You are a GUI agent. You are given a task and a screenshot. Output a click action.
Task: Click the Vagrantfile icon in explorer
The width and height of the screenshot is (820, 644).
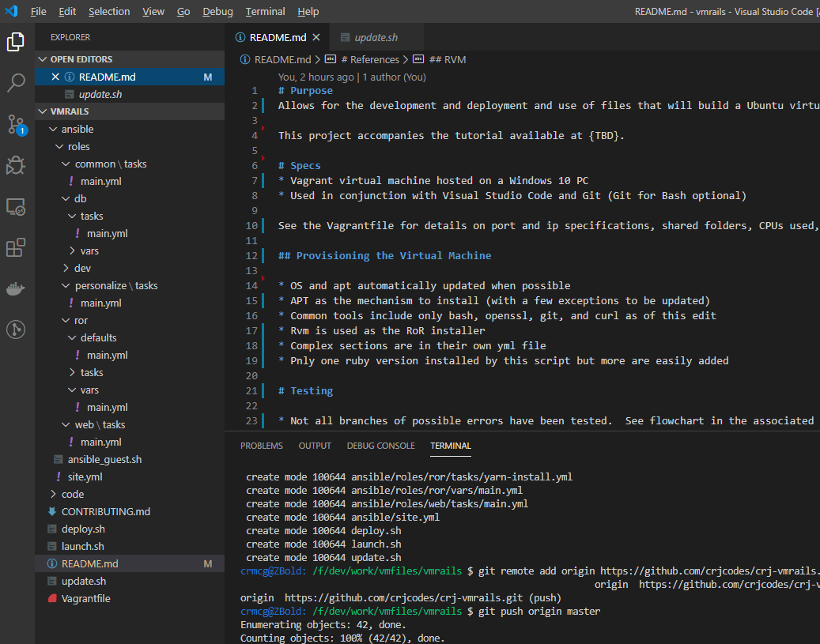pyautogui.click(x=52, y=598)
